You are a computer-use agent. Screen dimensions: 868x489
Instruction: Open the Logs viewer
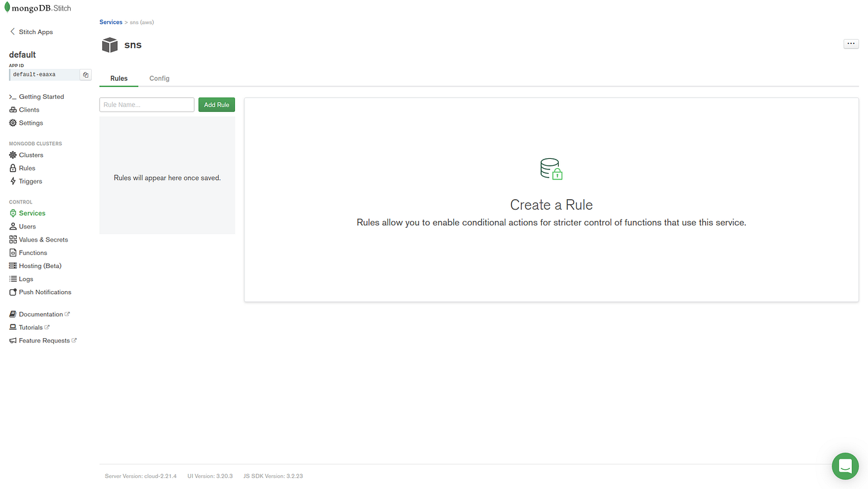click(x=25, y=278)
